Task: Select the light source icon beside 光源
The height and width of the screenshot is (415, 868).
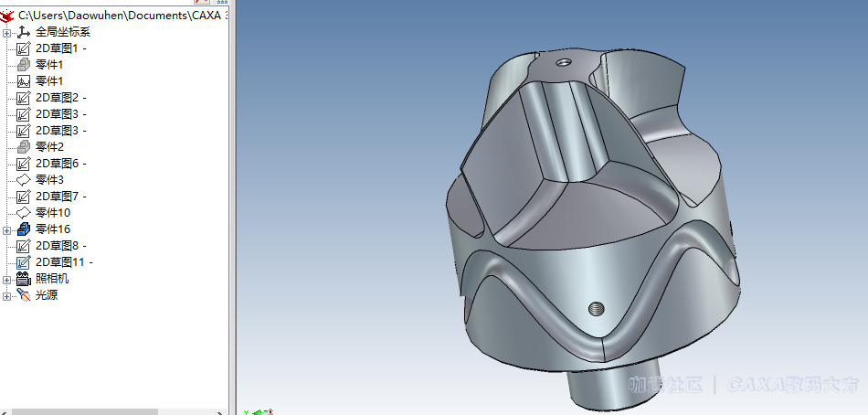Action: click(24, 295)
